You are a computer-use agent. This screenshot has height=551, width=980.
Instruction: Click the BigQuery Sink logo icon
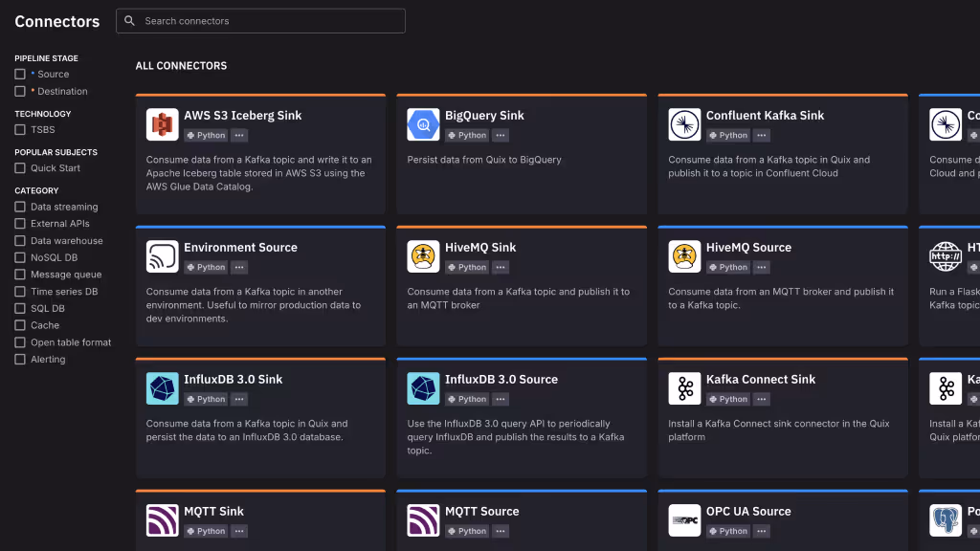pyautogui.click(x=423, y=124)
